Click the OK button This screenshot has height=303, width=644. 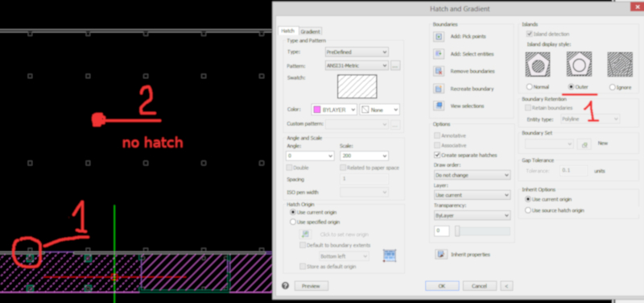click(442, 286)
